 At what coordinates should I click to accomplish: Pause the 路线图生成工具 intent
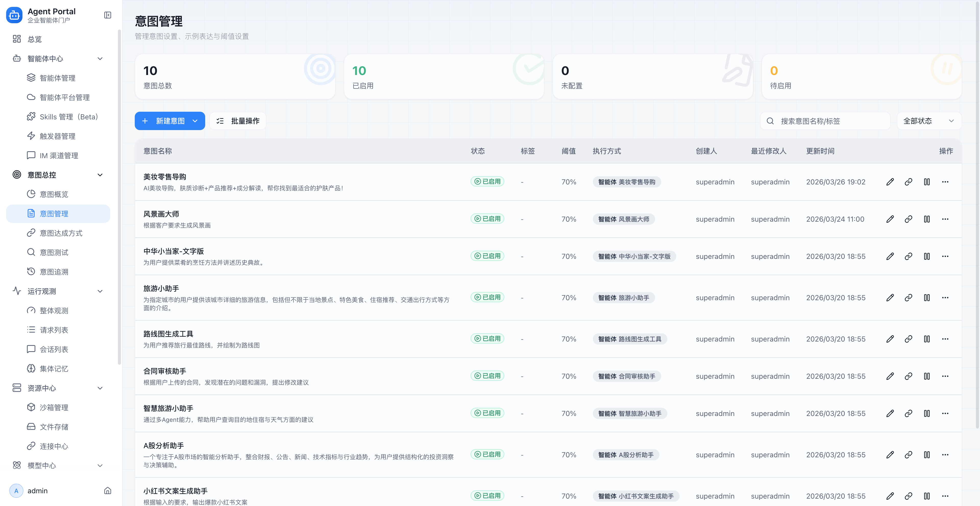point(927,339)
